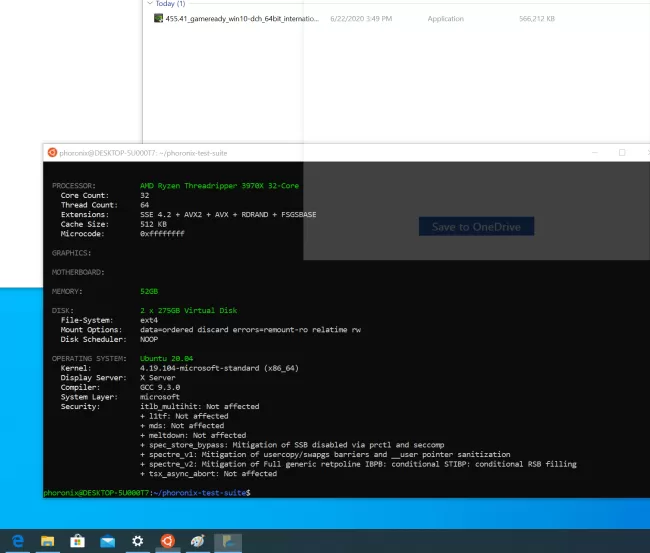This screenshot has width=650, height=553.
Task: Click the ext4 file-system value
Action: 149,320
